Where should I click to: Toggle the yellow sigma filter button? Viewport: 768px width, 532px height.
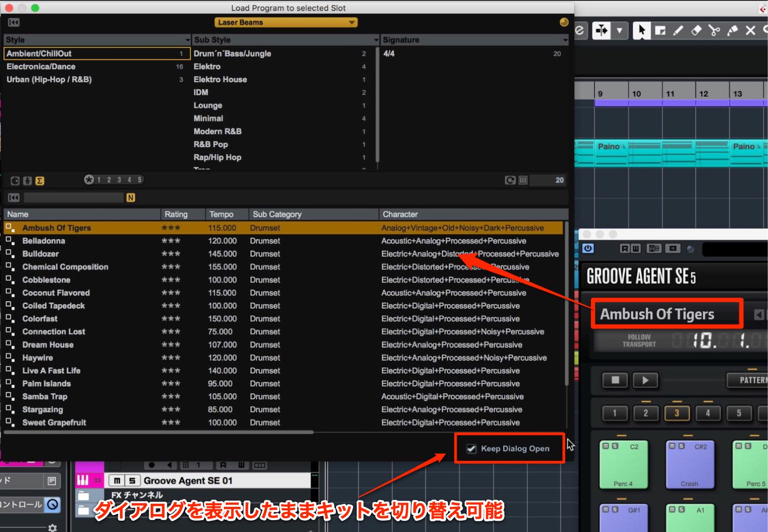[40, 181]
